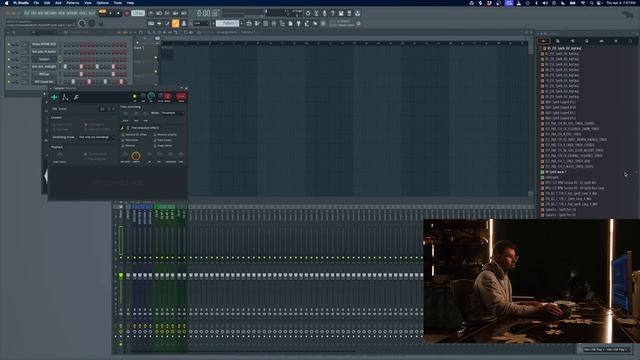Click the question mark help toolbar icon
The height and width of the screenshot is (360, 640).
332,13
